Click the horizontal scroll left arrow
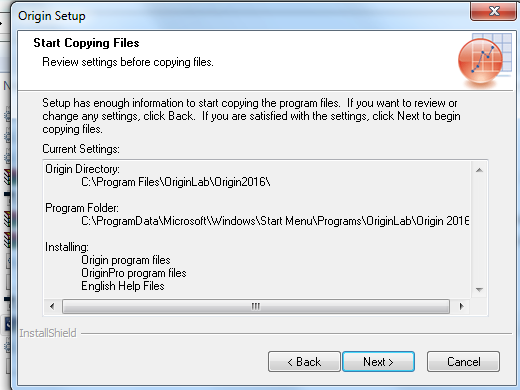The height and width of the screenshot is (390, 520). [52, 306]
